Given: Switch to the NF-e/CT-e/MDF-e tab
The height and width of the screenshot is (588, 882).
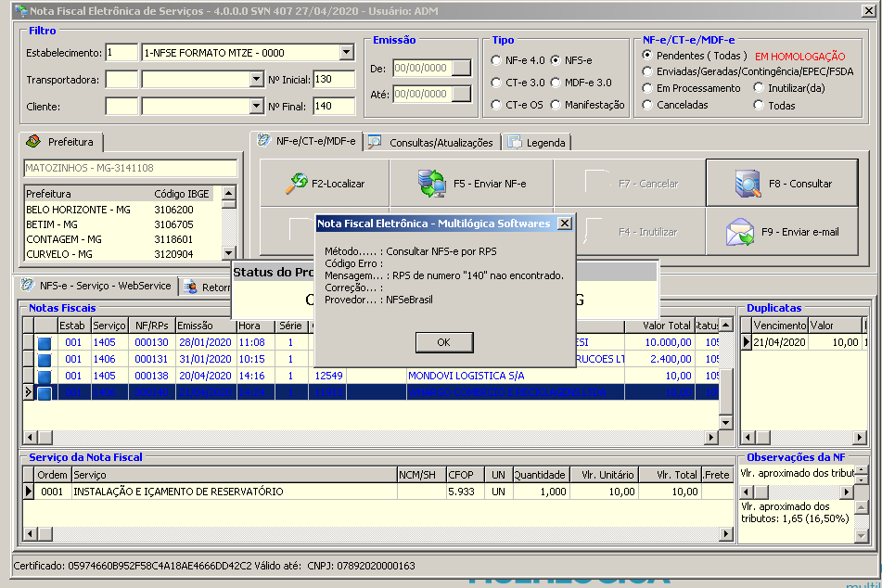Looking at the screenshot, I should point(307,141).
